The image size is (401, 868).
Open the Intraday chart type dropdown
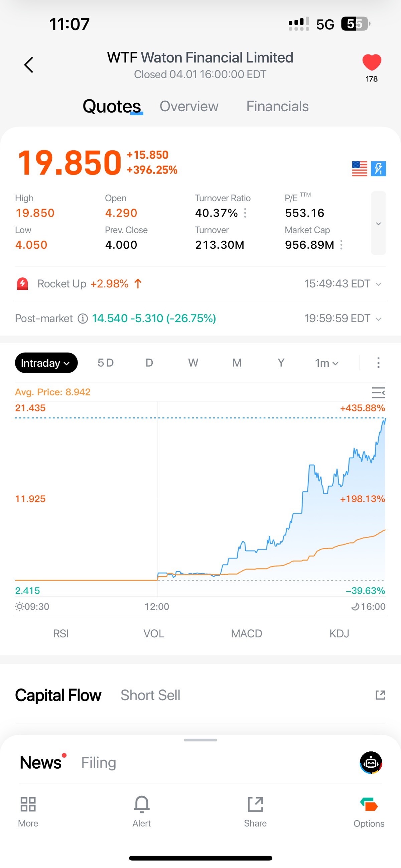click(46, 363)
